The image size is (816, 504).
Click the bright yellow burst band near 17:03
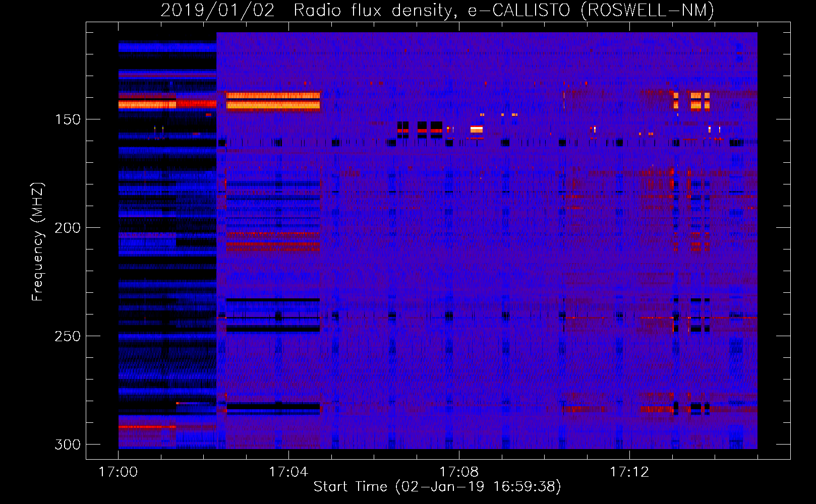[x=273, y=101]
